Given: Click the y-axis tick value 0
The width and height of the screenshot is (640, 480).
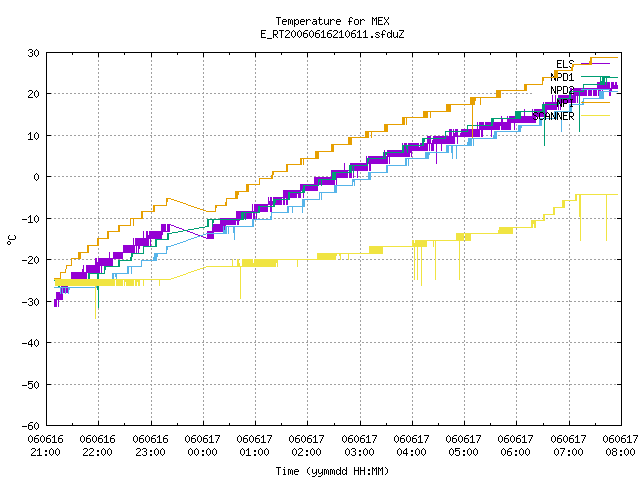Looking at the screenshot, I should (x=36, y=177).
